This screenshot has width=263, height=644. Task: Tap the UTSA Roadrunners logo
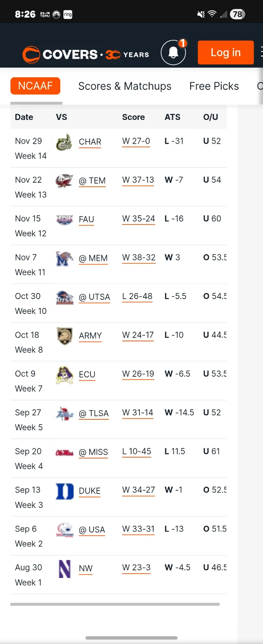(64, 297)
